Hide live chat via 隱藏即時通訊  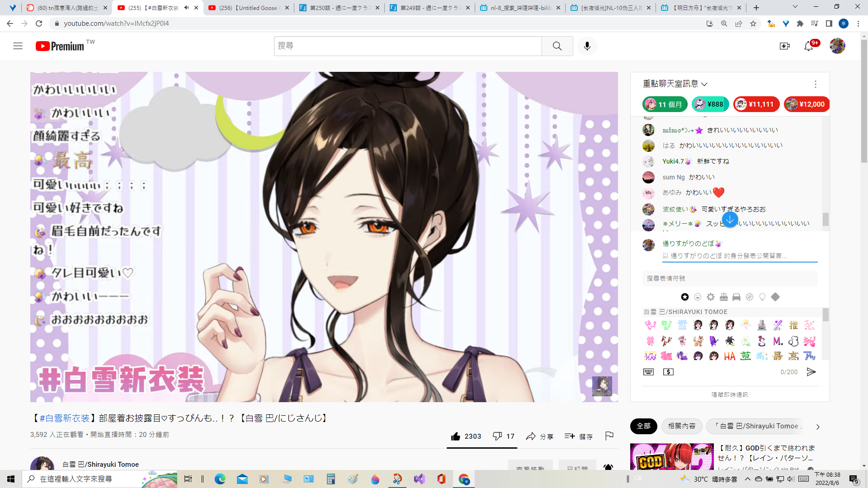pos(730,394)
